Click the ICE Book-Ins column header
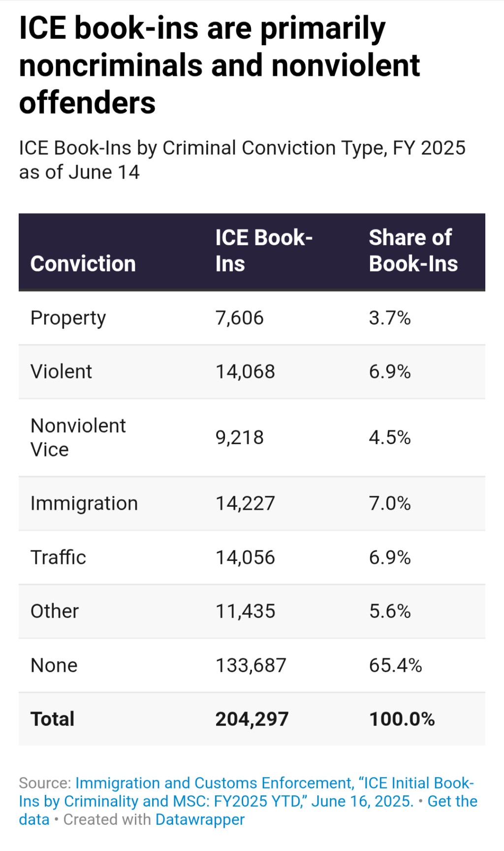This screenshot has height=851, width=504. pyautogui.click(x=263, y=251)
